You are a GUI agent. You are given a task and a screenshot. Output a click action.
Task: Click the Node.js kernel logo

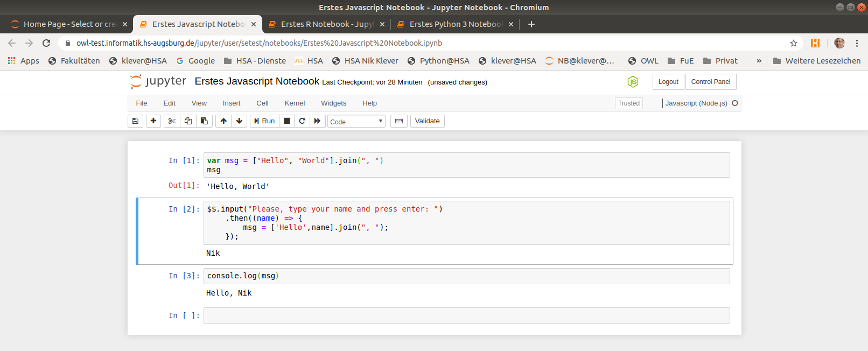633,82
